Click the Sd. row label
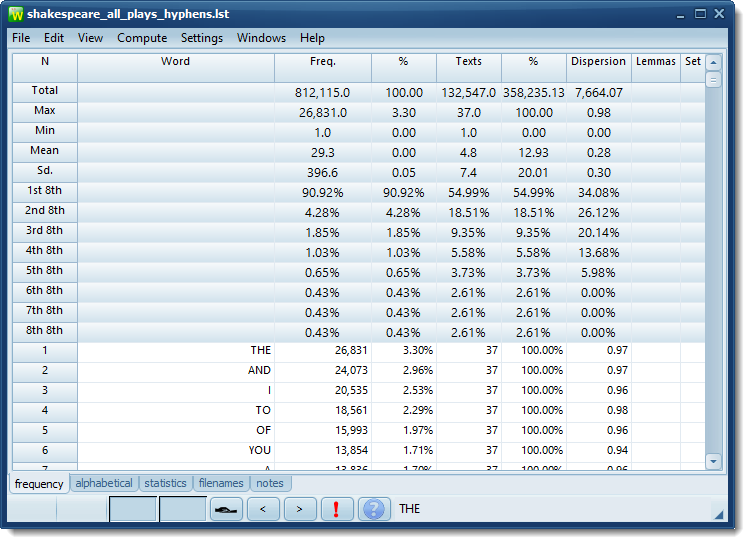The width and height of the screenshot is (750, 544). pos(45,173)
